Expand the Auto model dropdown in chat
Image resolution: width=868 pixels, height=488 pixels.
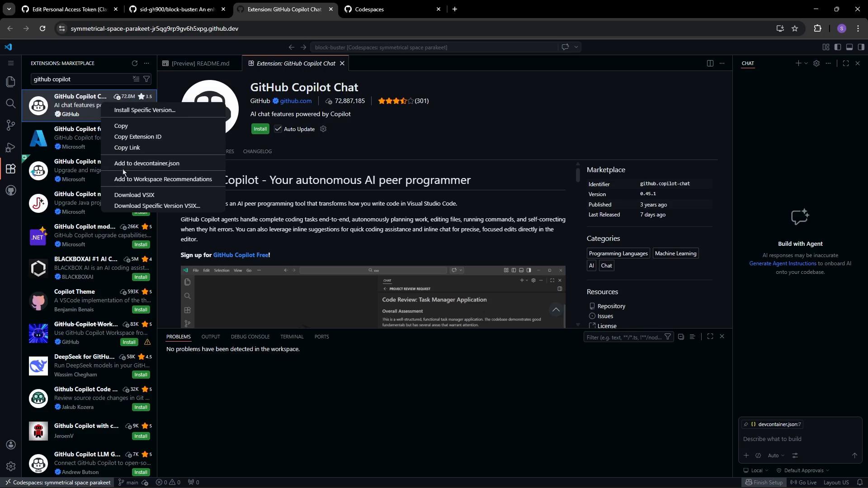point(776,455)
